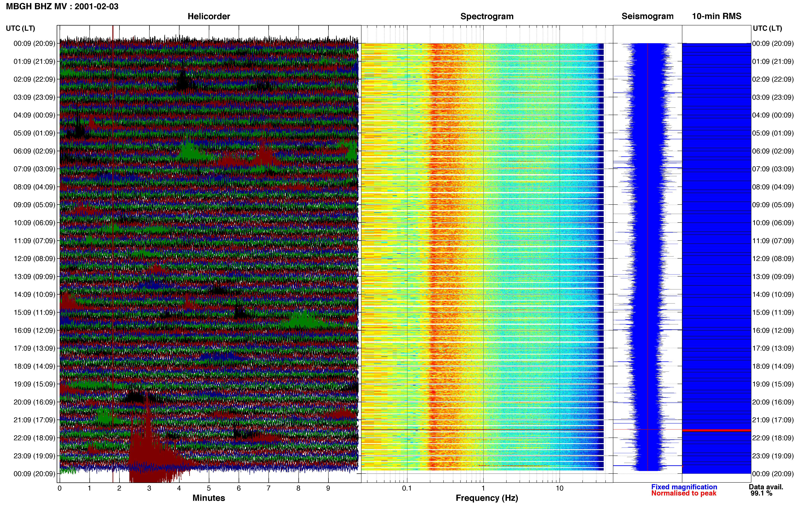The height and width of the screenshot is (508, 812).
Task: Click the '1' frequency axis tick label
Action: coord(483,488)
